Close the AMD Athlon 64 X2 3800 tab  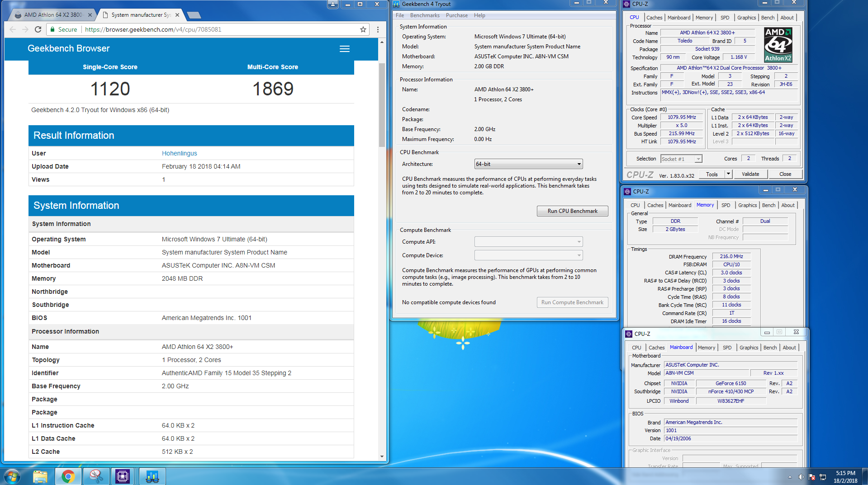90,15
